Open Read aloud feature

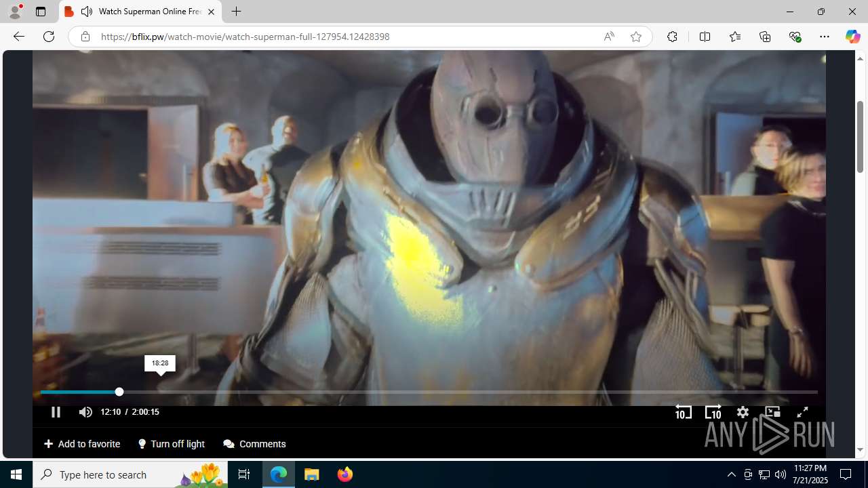point(609,37)
